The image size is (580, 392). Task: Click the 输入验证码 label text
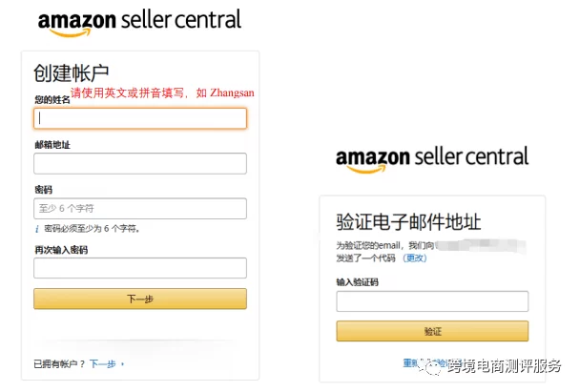(358, 281)
